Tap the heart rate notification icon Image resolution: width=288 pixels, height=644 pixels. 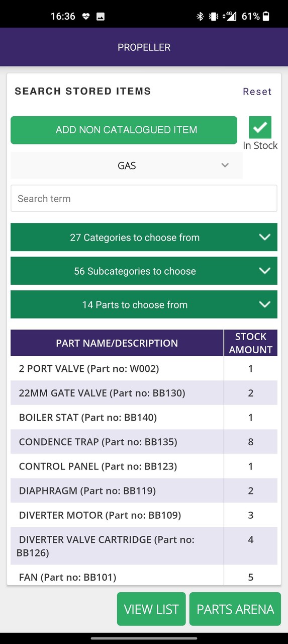pyautogui.click(x=85, y=16)
